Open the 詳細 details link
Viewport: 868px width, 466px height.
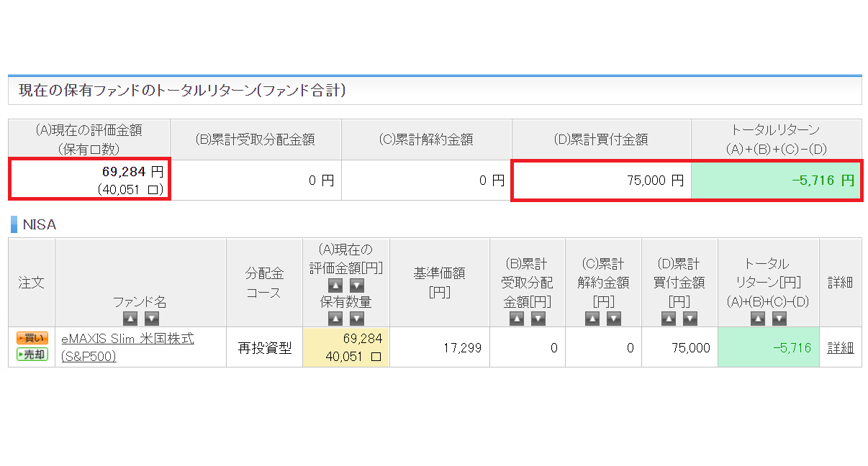[841, 347]
